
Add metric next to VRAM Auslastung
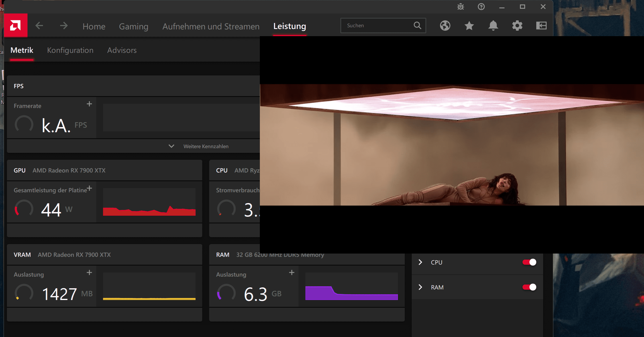[89, 272]
